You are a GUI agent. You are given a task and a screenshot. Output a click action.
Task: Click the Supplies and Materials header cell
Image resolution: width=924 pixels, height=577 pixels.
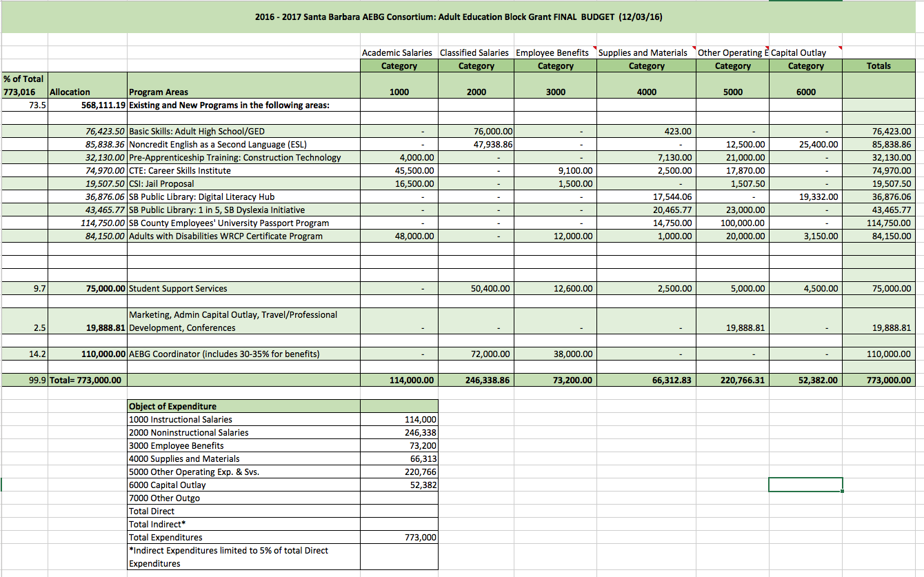(643, 52)
